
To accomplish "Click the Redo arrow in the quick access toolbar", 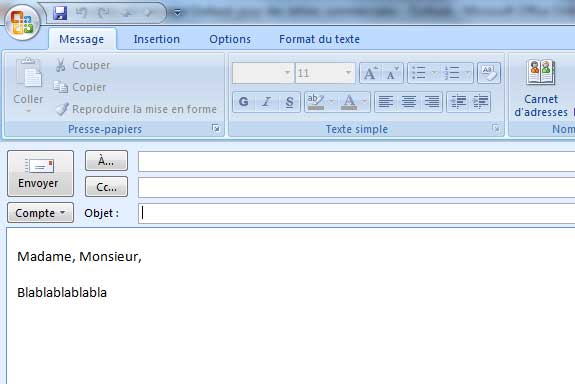I will (104, 13).
